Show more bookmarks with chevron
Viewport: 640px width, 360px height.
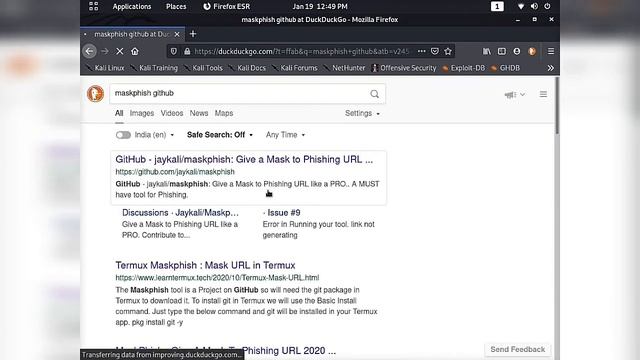coord(551,68)
